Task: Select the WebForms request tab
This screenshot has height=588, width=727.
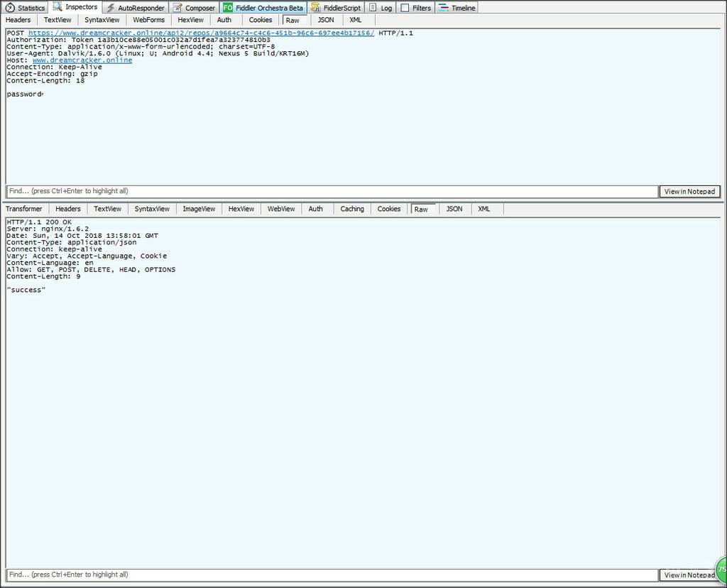Action: [149, 20]
